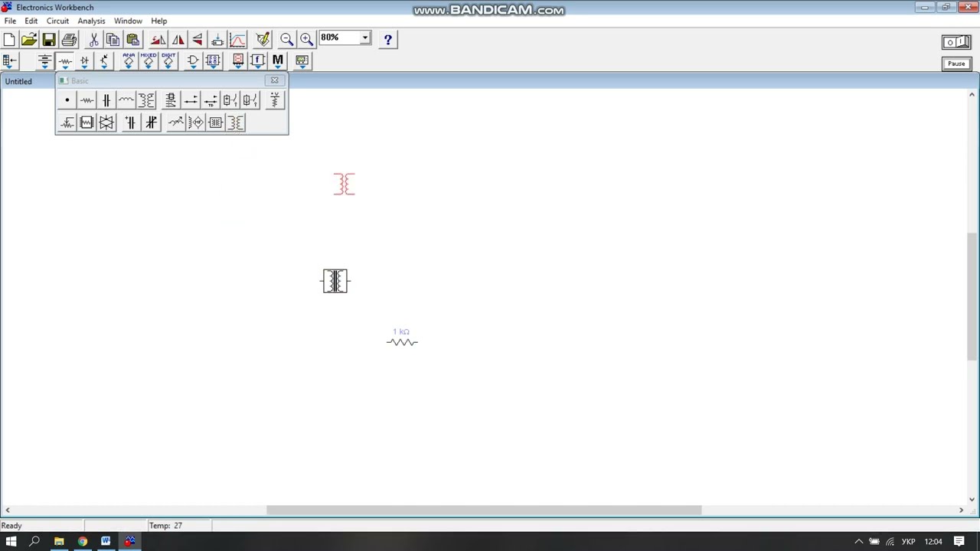
Task: Pick the Resistor pack component
Action: [87, 122]
